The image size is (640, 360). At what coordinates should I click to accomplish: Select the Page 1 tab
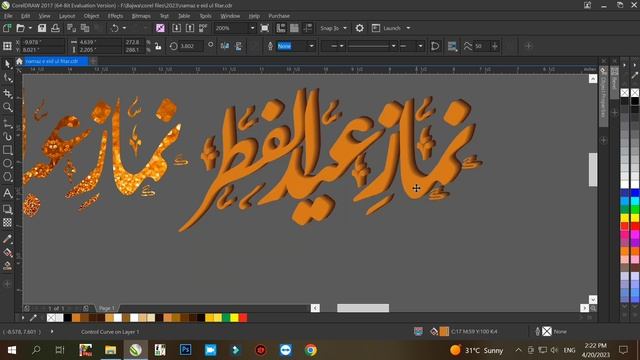pyautogui.click(x=107, y=308)
